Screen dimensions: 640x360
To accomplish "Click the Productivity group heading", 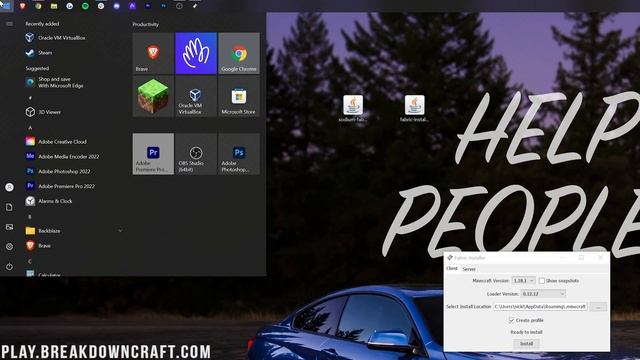I will [x=145, y=24].
